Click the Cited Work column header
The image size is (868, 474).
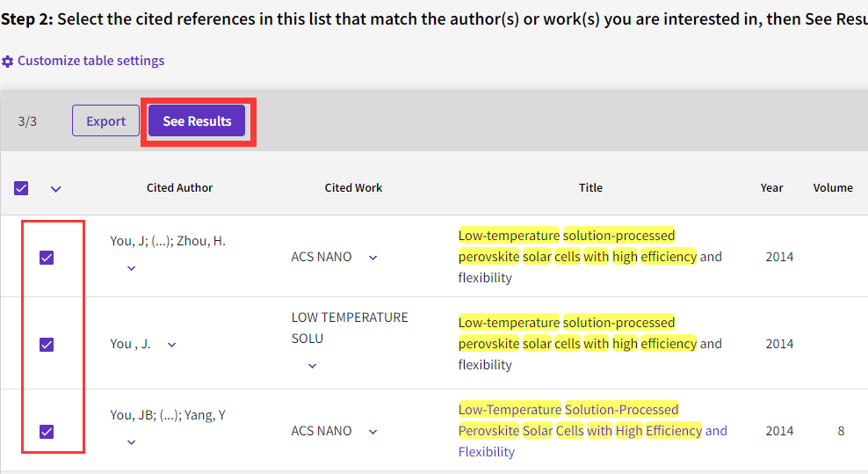[x=353, y=187]
